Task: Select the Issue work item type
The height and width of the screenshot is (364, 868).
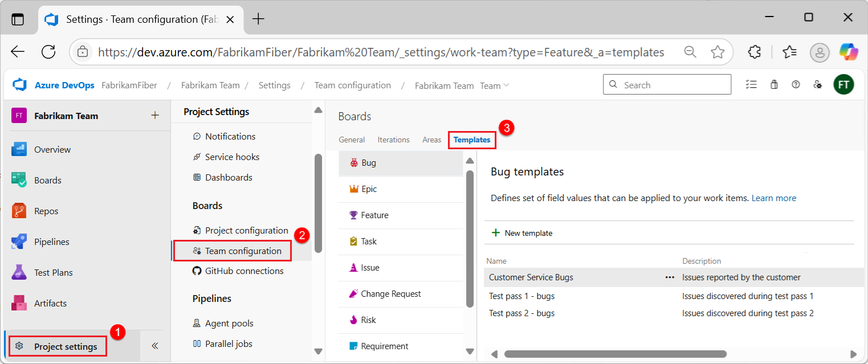Action: click(401, 268)
